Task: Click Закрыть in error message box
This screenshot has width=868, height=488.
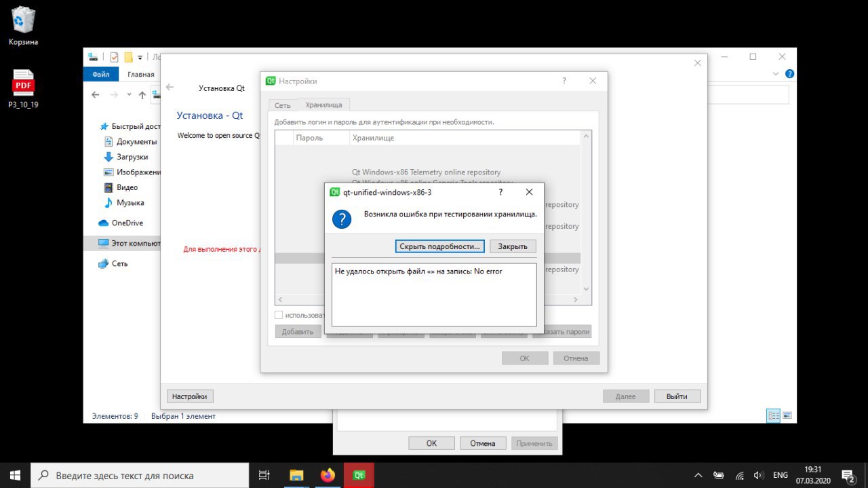Action: [x=513, y=246]
